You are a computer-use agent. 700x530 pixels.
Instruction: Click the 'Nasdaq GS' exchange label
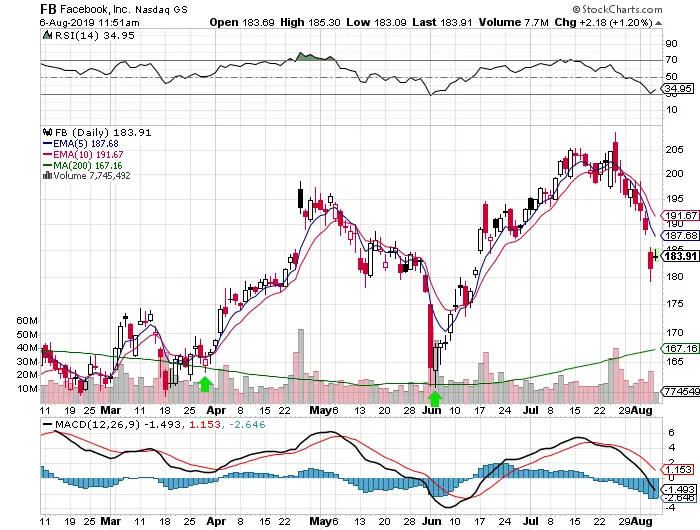point(162,9)
